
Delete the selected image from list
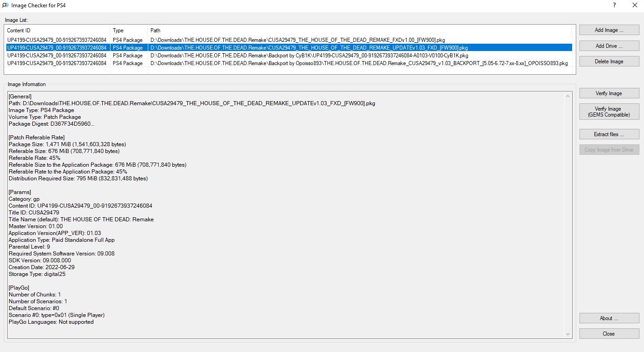609,61
